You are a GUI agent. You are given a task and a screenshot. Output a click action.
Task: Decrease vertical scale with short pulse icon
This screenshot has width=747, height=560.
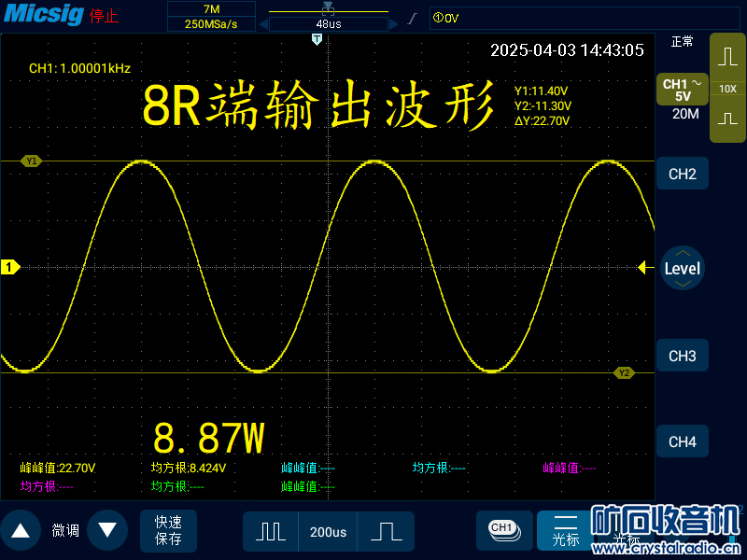[x=727, y=119]
